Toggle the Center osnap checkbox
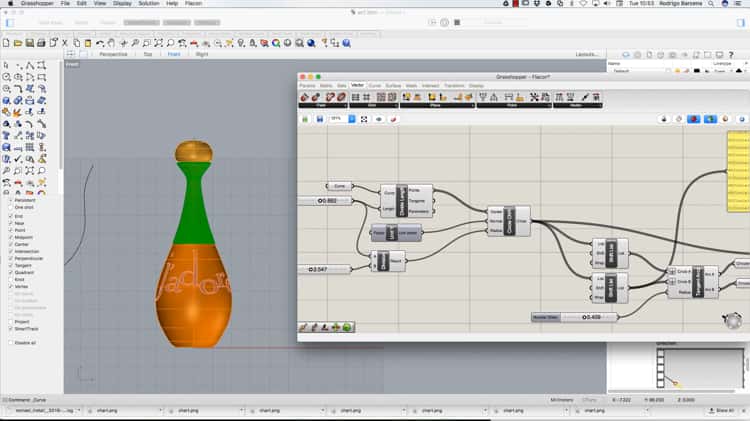 click(x=11, y=244)
